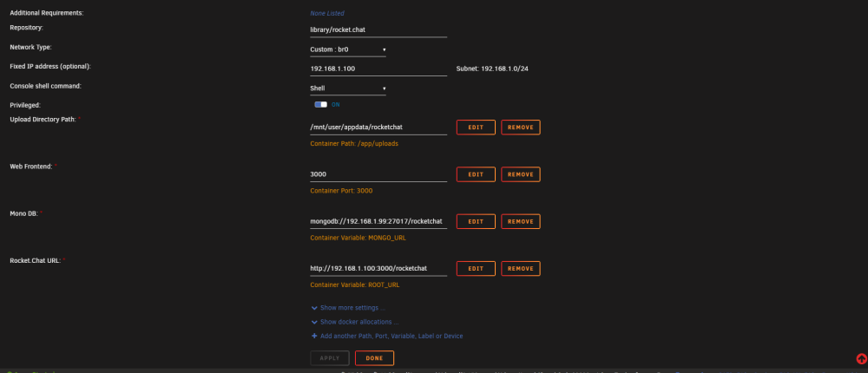The image size is (868, 373).
Task: Click the 'Privileged:' label
Action: coord(25,105)
